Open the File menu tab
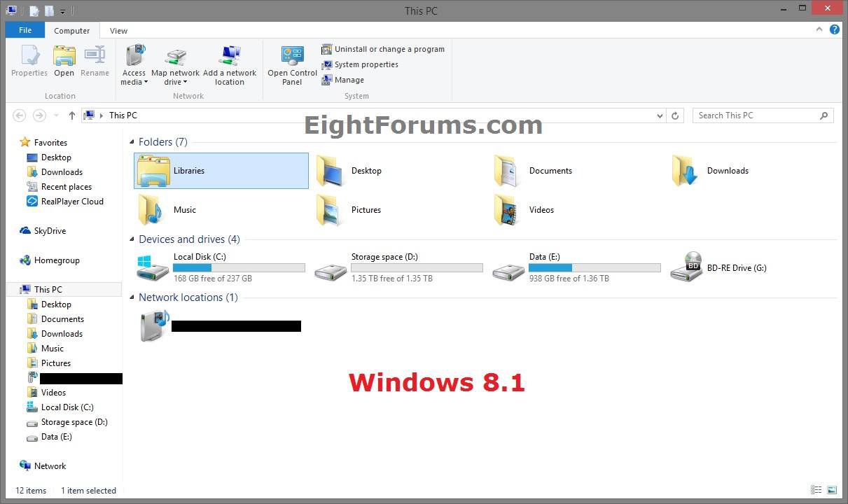This screenshot has width=848, height=504. [25, 30]
